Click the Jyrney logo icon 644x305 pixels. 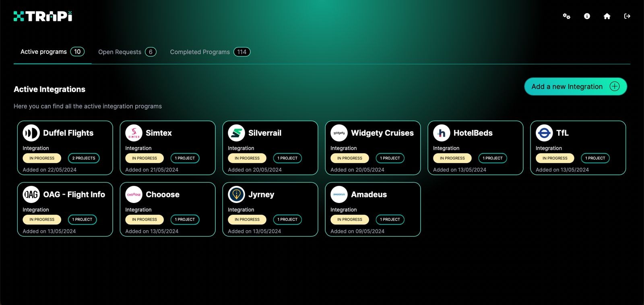pos(236,194)
